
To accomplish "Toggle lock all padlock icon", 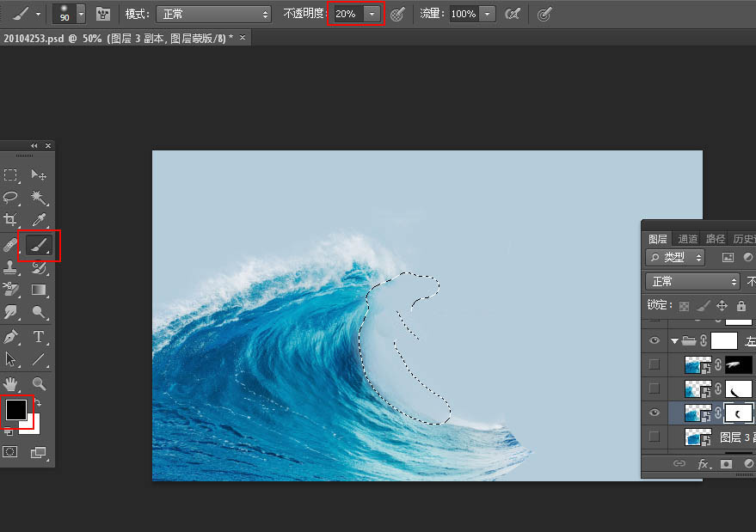I will pyautogui.click(x=741, y=305).
